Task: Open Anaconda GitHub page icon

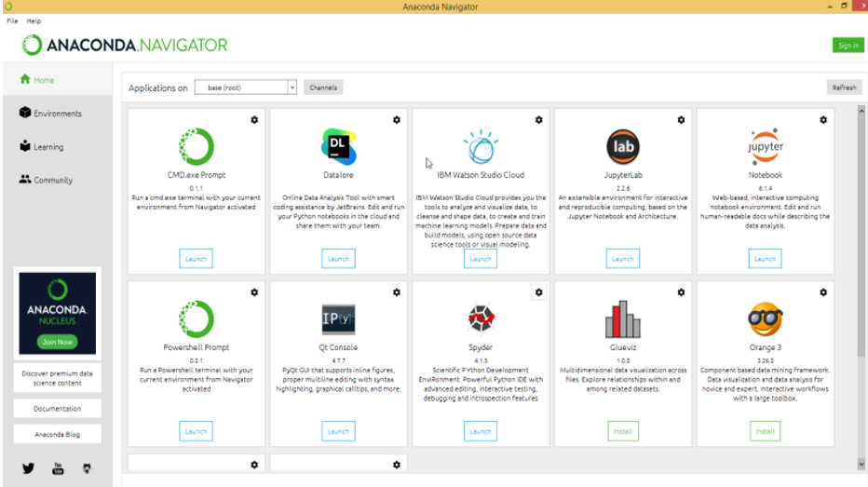Action: click(87, 468)
